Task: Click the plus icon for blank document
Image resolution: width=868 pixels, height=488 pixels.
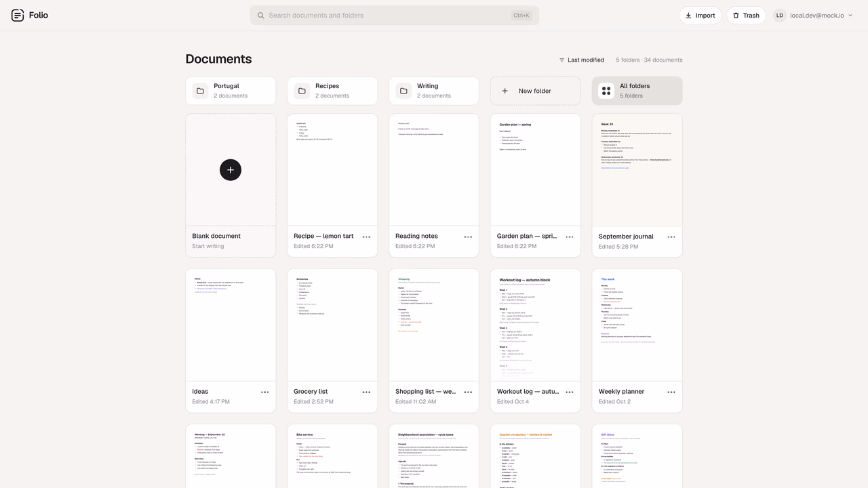Action: 231,169
